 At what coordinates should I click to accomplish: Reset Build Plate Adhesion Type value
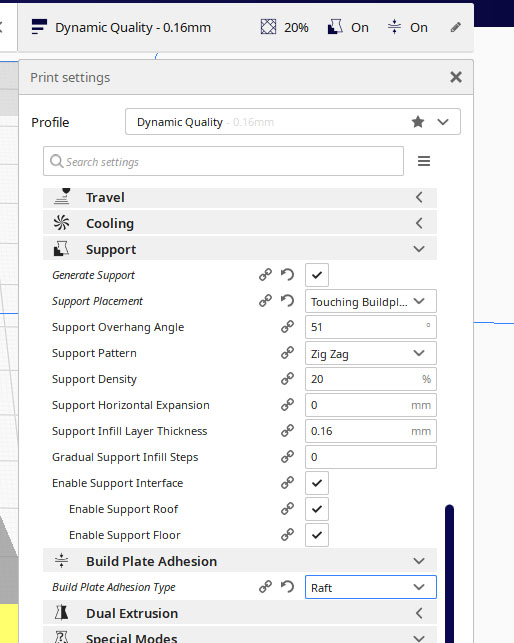coord(287,587)
